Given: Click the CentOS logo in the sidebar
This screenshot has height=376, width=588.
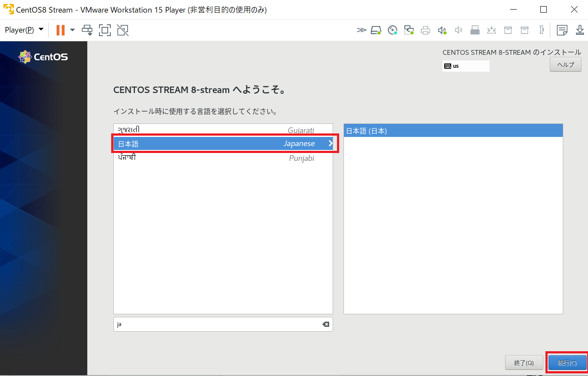Looking at the screenshot, I should point(43,57).
